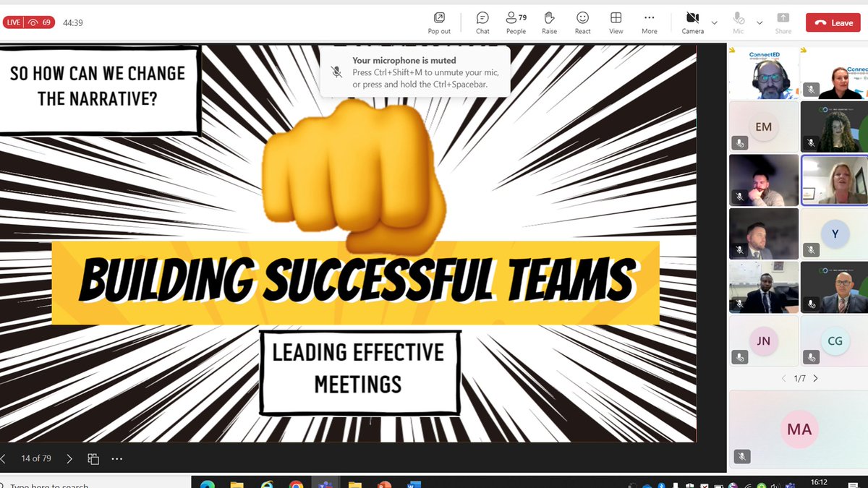Select the highlighted active speaker video tile
The image size is (868, 488).
tap(835, 180)
